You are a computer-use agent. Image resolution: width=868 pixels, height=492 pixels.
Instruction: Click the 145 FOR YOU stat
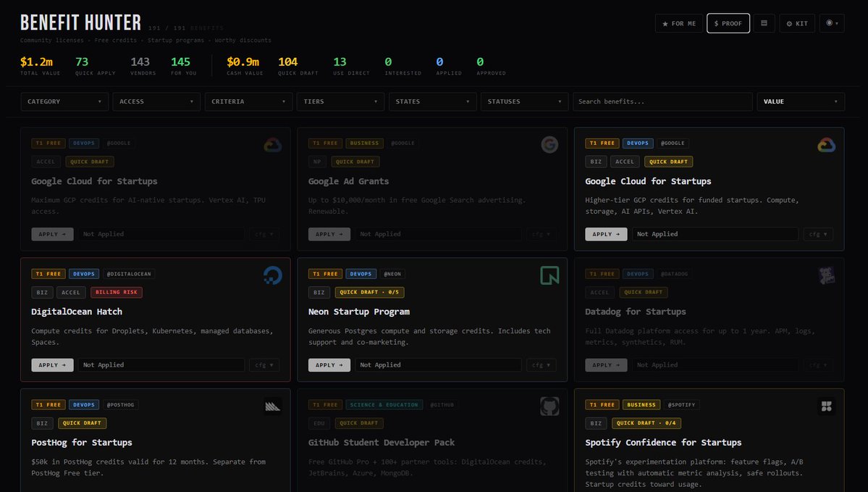[183, 65]
